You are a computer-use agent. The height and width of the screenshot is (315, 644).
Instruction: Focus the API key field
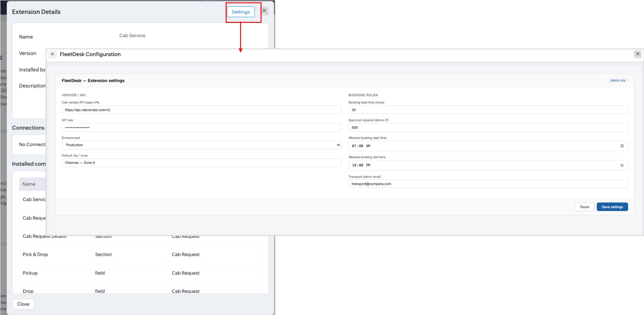click(x=201, y=127)
